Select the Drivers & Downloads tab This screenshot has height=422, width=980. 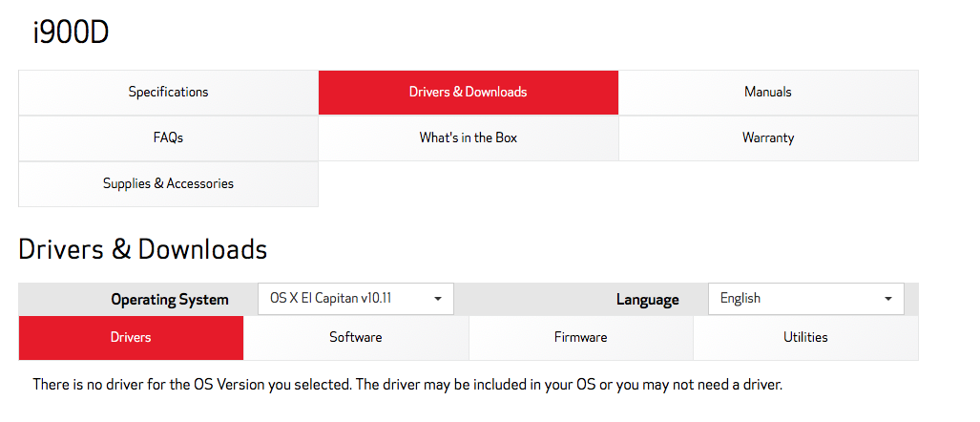(x=469, y=93)
